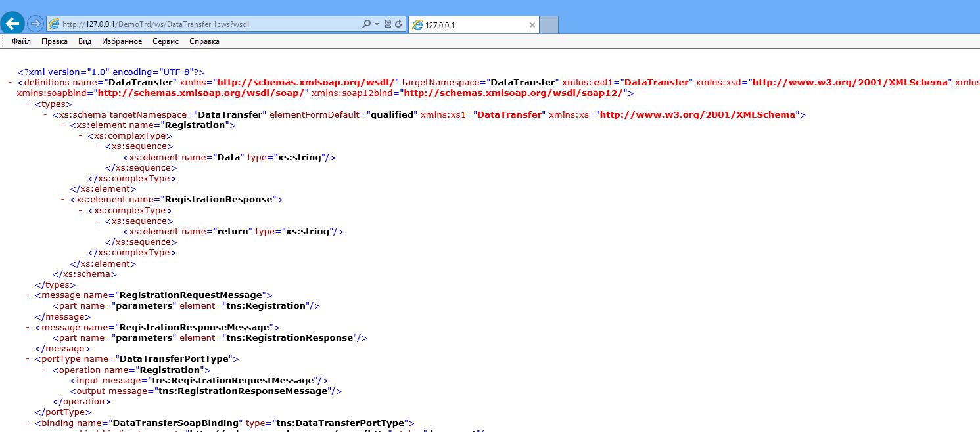Click the Compatibility View icon
This screenshot has height=432, width=980.
388,24
